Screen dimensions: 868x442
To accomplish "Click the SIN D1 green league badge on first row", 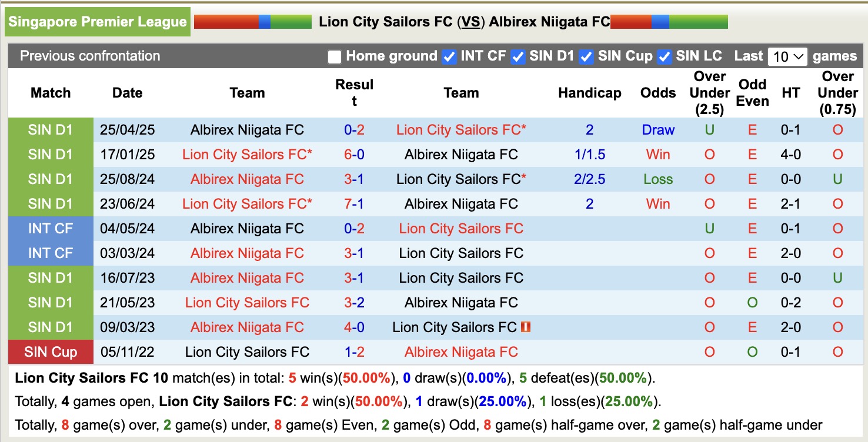I will (x=51, y=130).
